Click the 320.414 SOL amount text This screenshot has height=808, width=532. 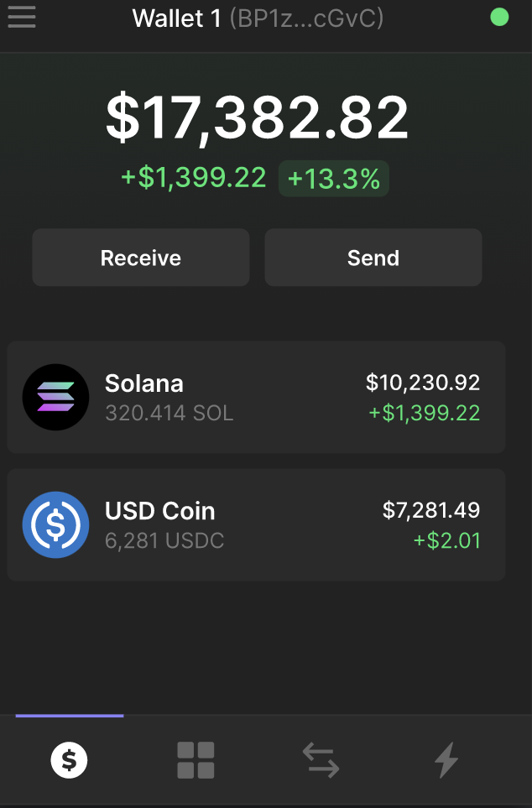[170, 413]
